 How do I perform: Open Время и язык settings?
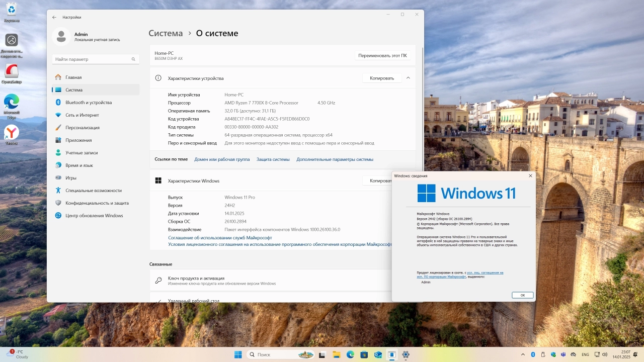(x=96, y=165)
